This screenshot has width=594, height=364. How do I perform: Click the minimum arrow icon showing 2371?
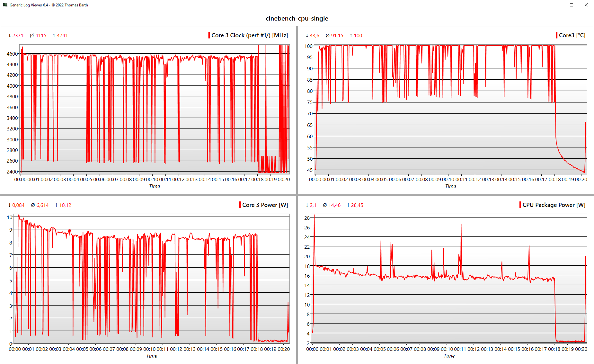pyautogui.click(x=9, y=35)
